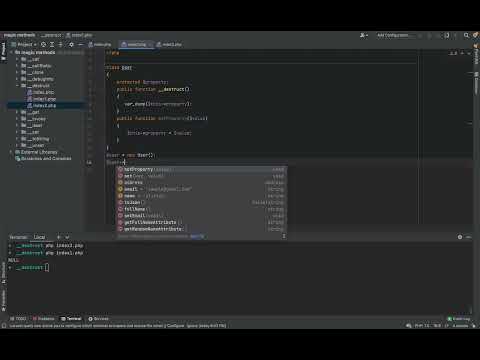Choose getFullNameAttribute completion suggestion

202,222
